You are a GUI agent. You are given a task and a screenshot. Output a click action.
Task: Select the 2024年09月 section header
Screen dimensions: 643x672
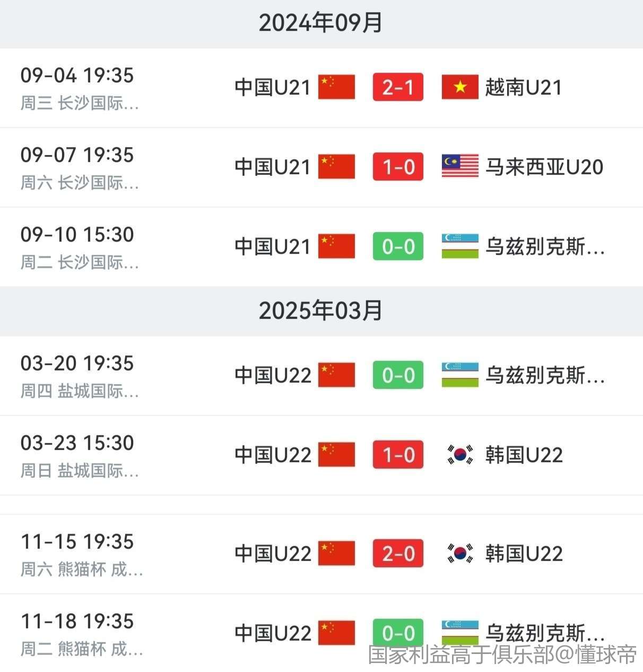(320, 23)
